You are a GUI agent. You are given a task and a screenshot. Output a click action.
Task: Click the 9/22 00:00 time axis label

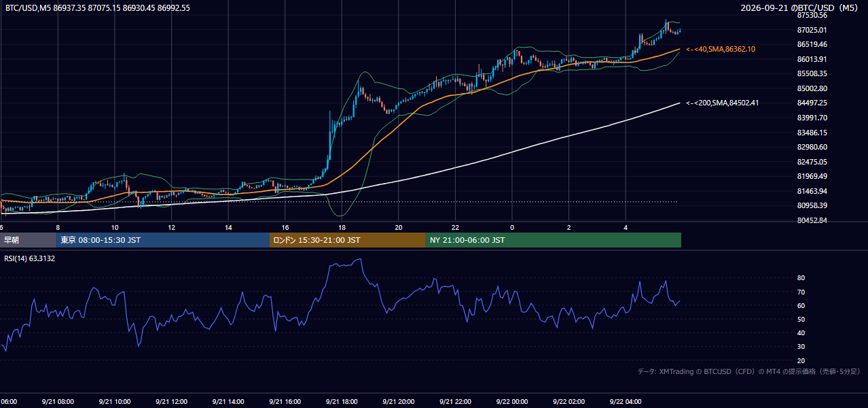(512, 402)
